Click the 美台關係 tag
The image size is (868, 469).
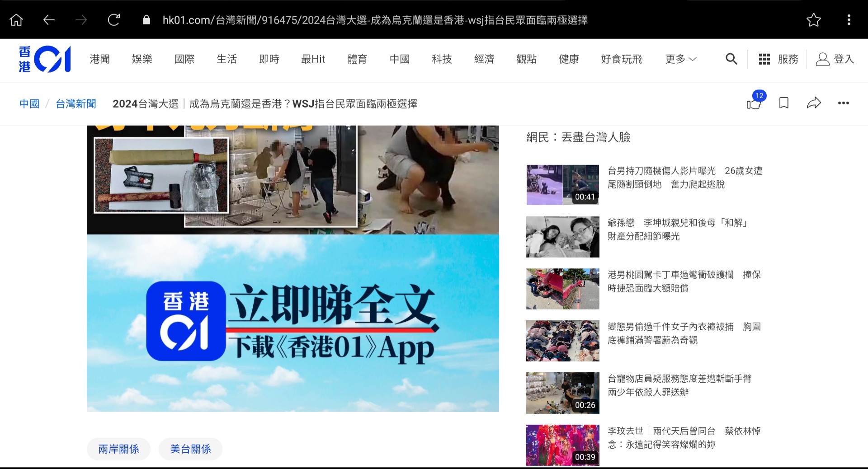point(190,449)
